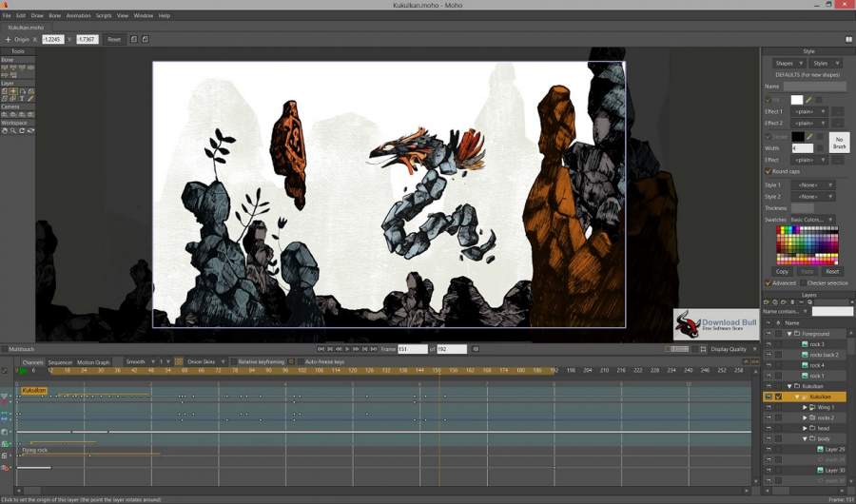Image resolution: width=856 pixels, height=504 pixels.
Task: Open the Draw menu
Action: 37,16
